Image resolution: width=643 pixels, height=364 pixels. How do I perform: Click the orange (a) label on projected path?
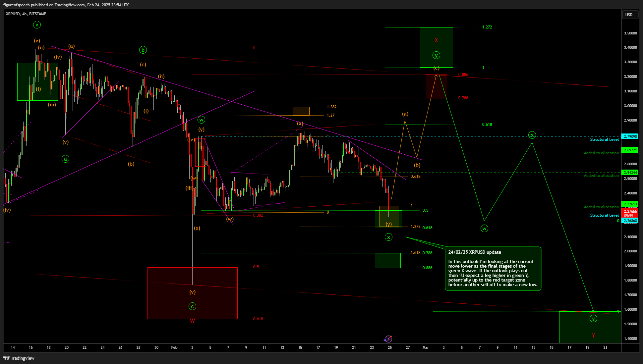[405, 114]
